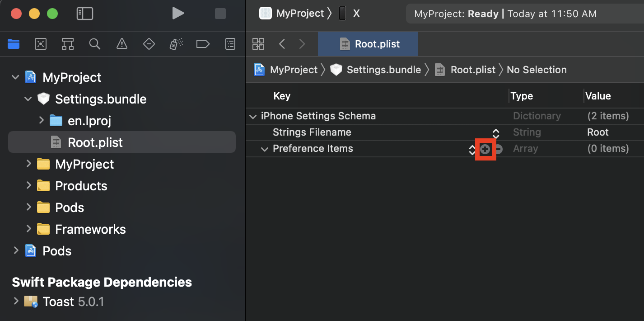Image resolution: width=644 pixels, height=321 pixels.
Task: Stop the running task with the stop button
Action: tap(220, 14)
